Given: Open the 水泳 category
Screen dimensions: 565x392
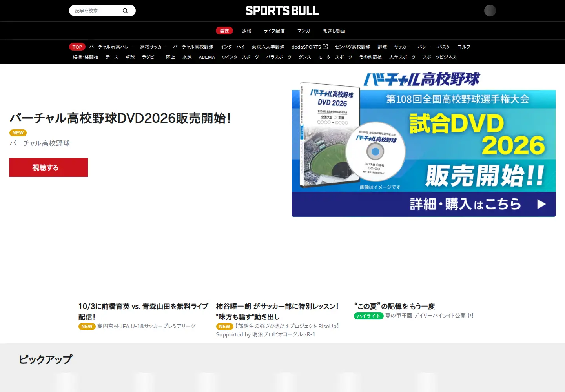Looking at the screenshot, I should click(187, 57).
